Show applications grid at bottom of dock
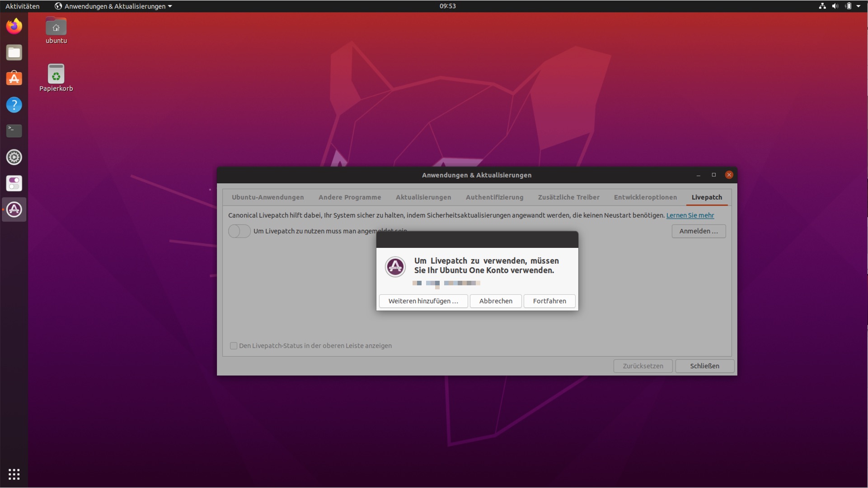This screenshot has width=868, height=488. pos(14,474)
